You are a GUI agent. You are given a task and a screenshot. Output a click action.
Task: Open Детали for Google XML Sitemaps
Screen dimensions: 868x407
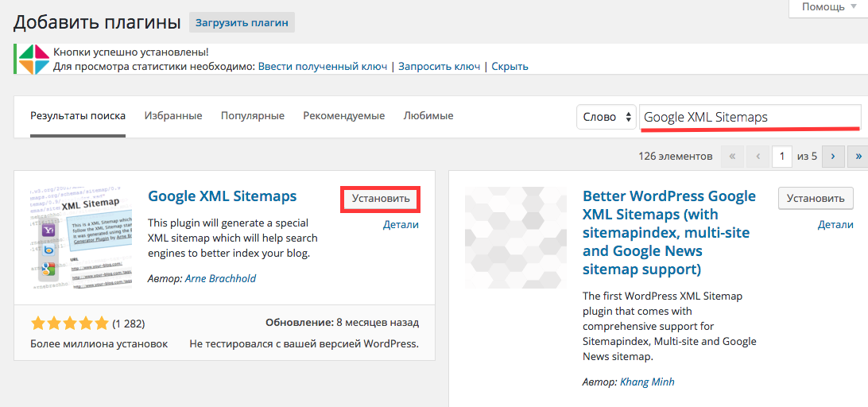[401, 225]
